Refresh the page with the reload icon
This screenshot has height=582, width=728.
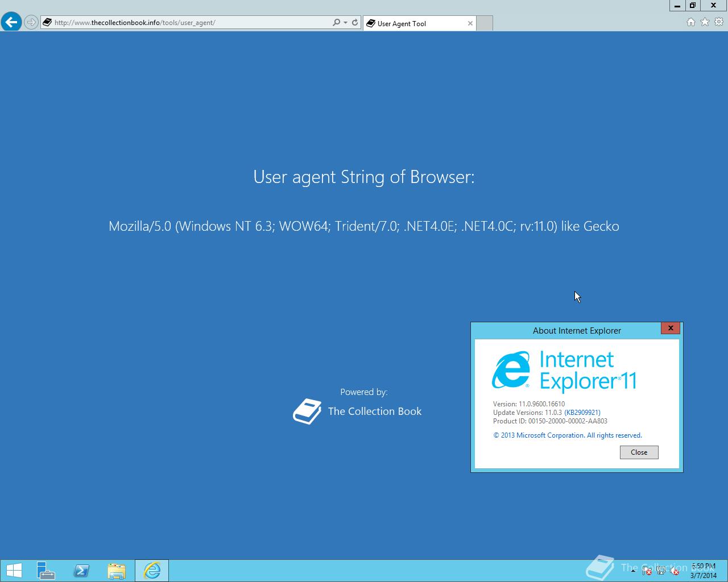(355, 23)
